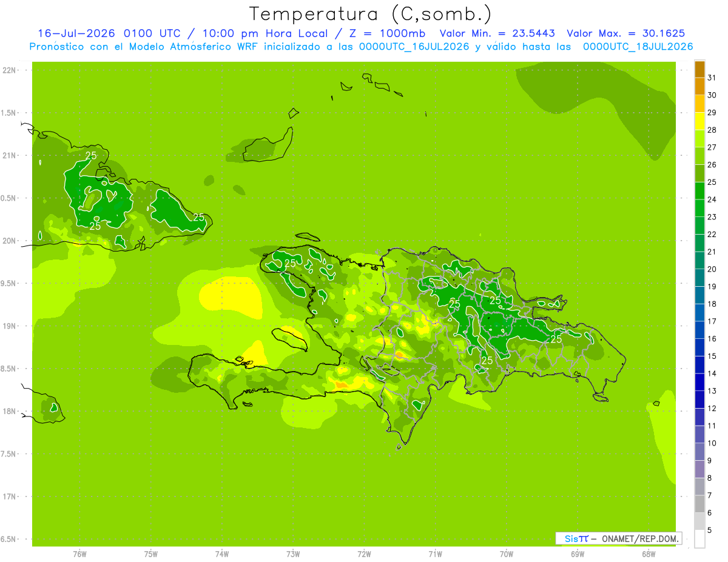Click the color bar label "26"
This screenshot has height=562, width=728.
pyautogui.click(x=712, y=164)
